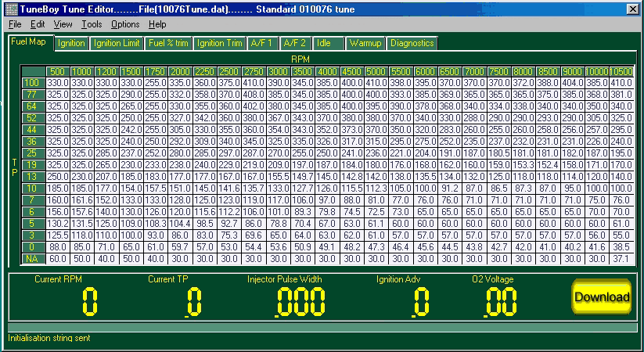Click the Current RPM digital readout
The image size is (644, 352).
pyautogui.click(x=90, y=302)
